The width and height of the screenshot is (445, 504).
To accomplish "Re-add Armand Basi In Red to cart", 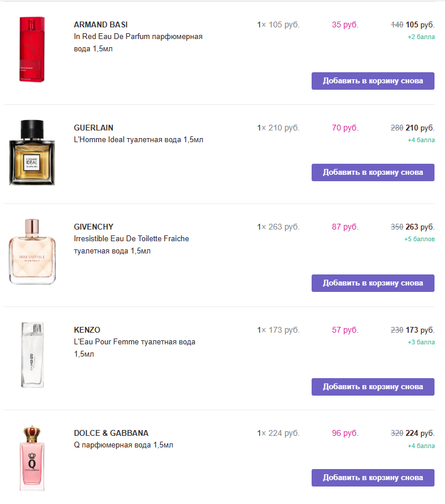I will (x=373, y=80).
